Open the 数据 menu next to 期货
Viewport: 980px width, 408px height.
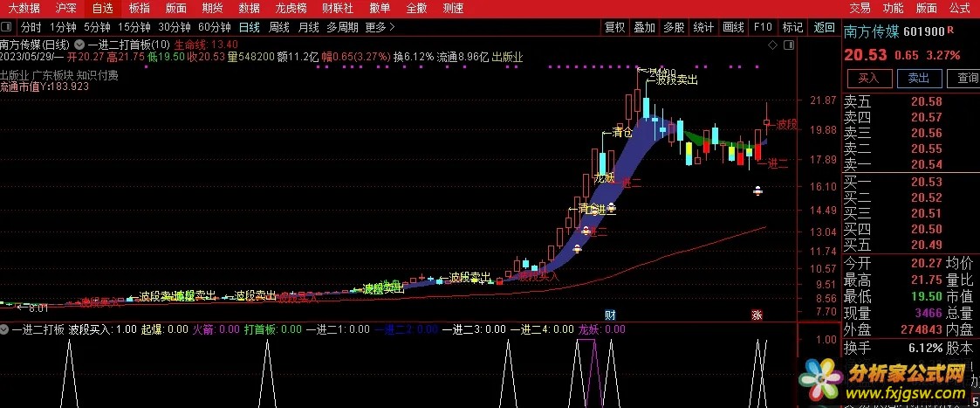pos(250,8)
